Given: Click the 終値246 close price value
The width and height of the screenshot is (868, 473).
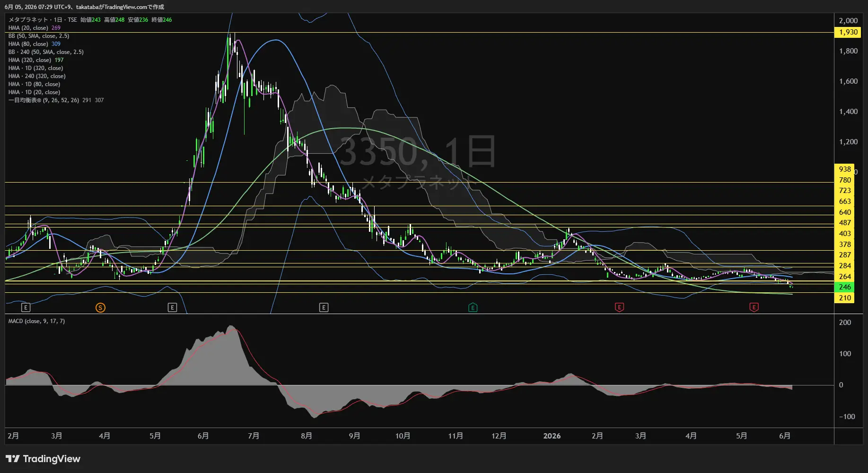Looking at the screenshot, I should (161, 20).
